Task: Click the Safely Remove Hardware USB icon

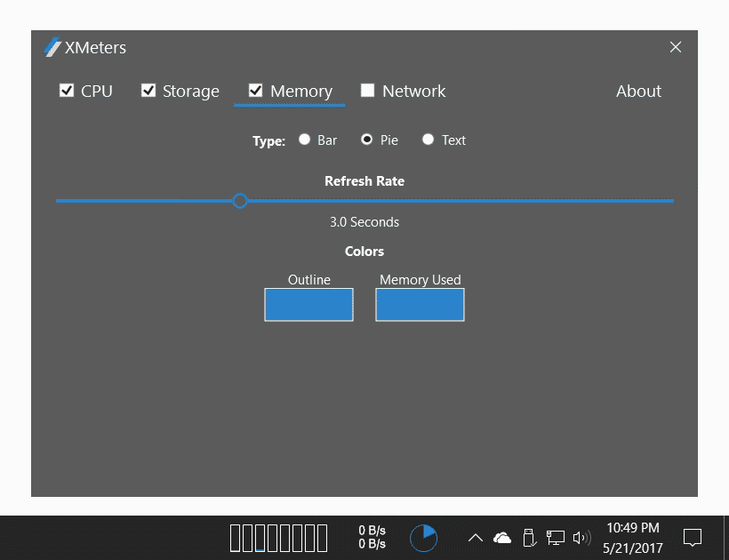Action: [x=529, y=538]
